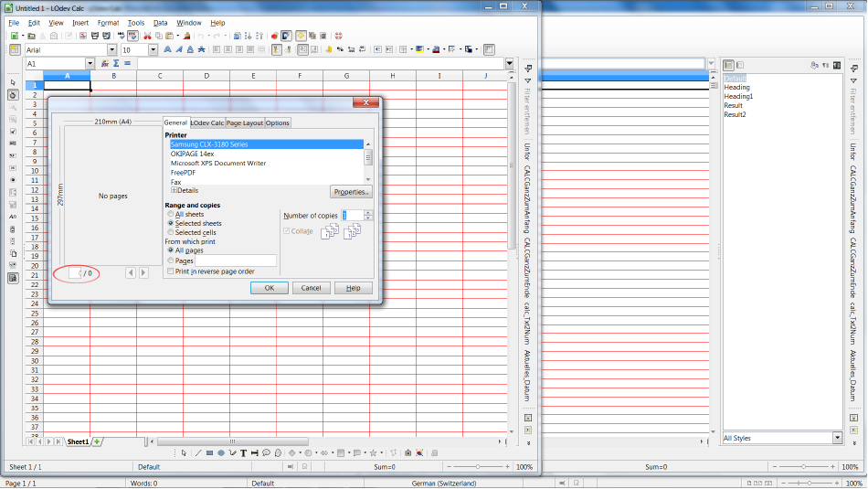Click the Cut scissors icon in toolbar
This screenshot has width=868, height=489.
(x=146, y=36)
